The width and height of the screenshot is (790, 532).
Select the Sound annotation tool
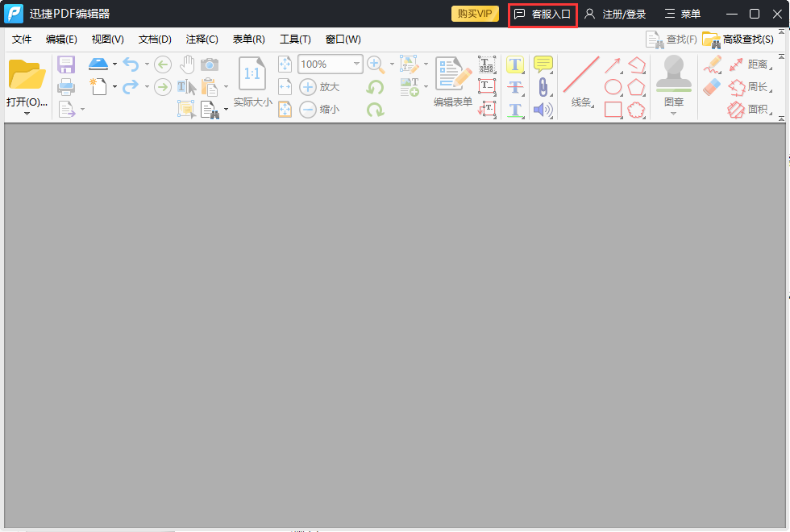[x=543, y=110]
